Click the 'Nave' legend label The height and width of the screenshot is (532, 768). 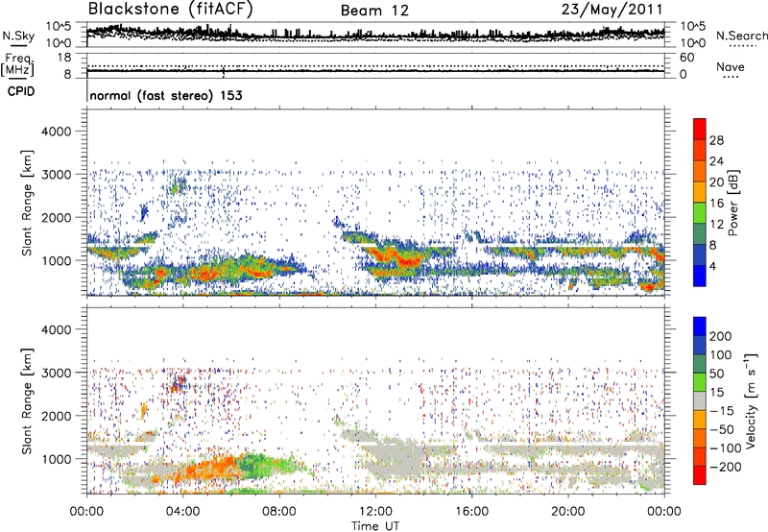tap(731, 66)
